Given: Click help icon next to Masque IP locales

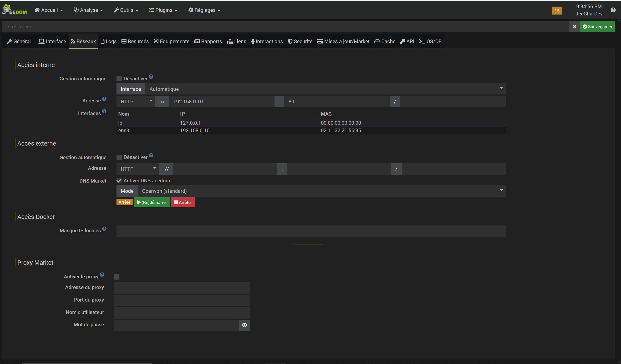Looking at the screenshot, I should [x=104, y=229].
